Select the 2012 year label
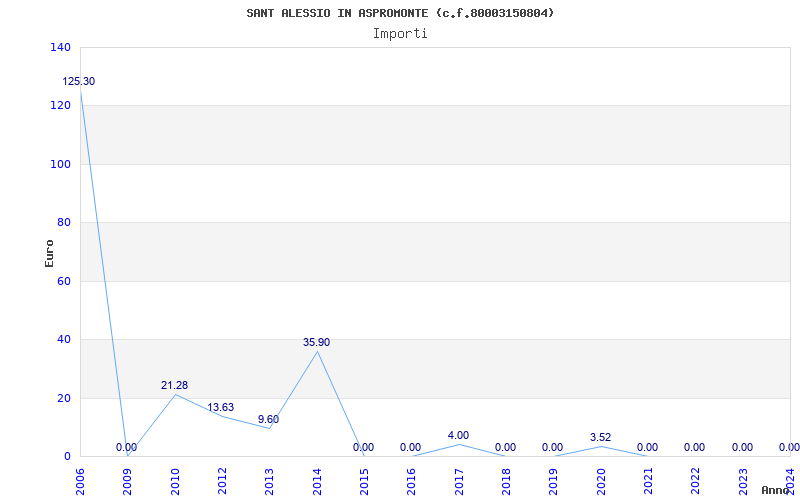 click(222, 481)
